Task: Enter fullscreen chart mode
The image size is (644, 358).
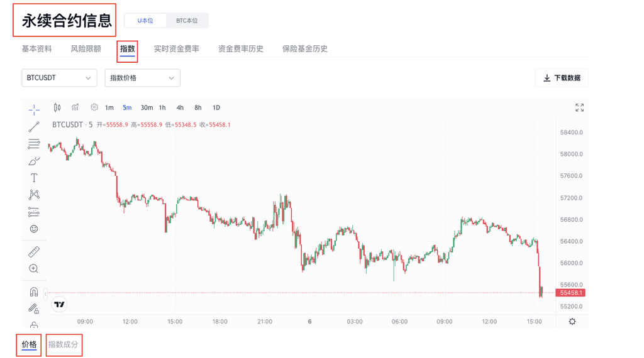Action: (579, 107)
